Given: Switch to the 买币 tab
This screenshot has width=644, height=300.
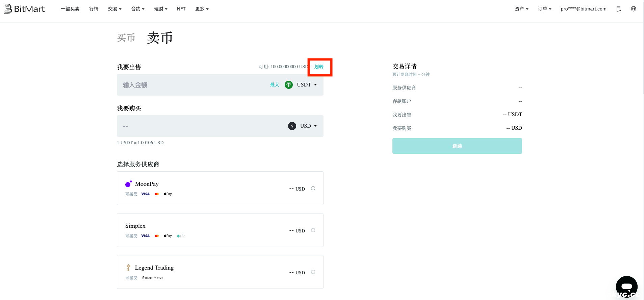Looking at the screenshot, I should (x=126, y=37).
